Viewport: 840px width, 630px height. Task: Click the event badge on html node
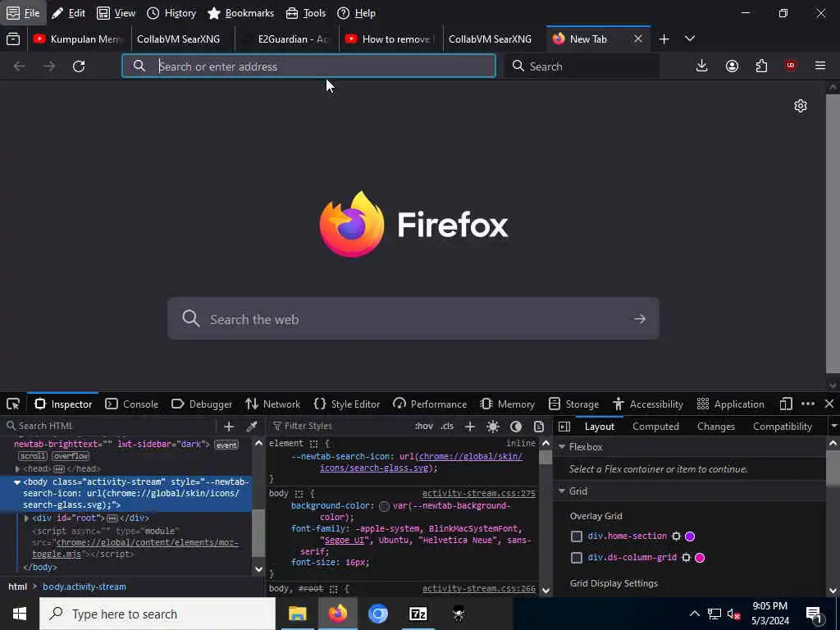coord(226,445)
